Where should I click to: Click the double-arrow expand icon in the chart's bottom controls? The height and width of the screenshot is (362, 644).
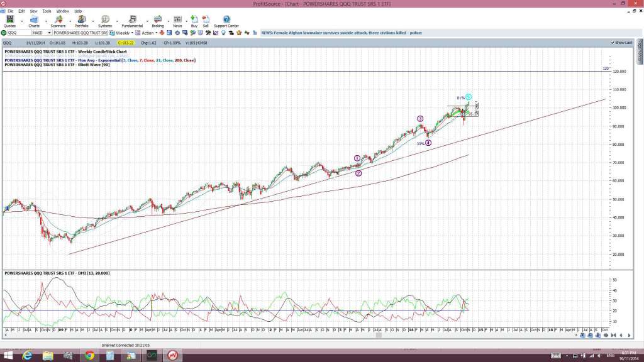[606, 336]
